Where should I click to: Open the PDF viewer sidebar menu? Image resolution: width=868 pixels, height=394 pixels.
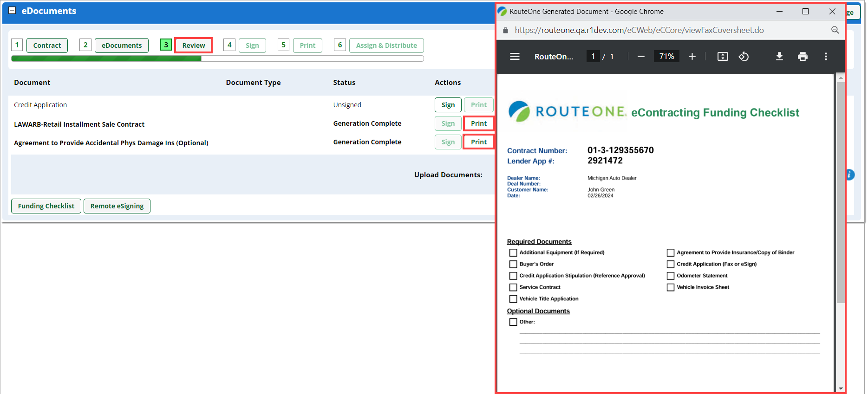pos(515,57)
